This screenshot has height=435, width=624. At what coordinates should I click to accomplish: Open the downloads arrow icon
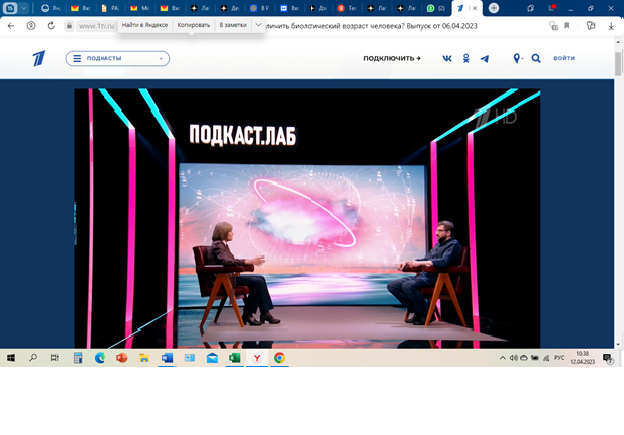(611, 26)
